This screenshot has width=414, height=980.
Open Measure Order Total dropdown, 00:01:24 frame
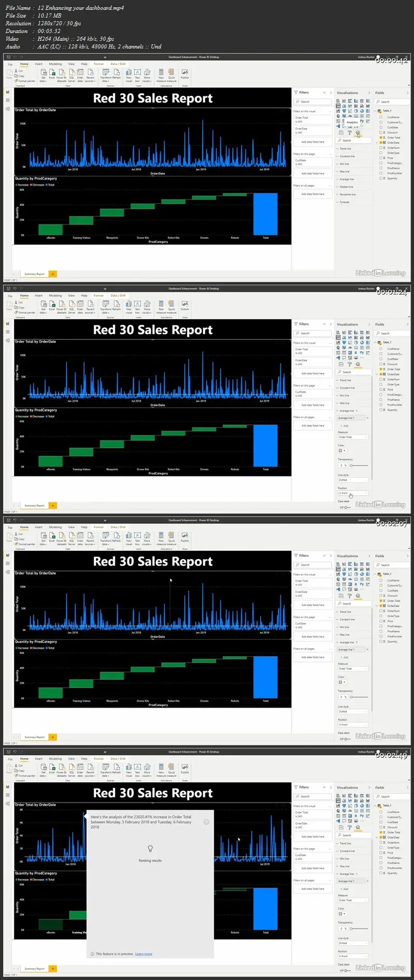pos(353,437)
